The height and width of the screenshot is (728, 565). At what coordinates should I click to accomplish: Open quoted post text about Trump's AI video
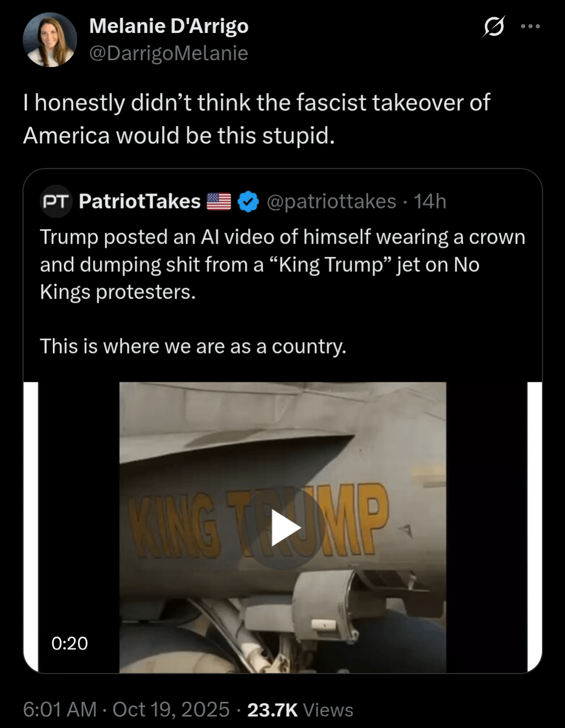pos(282,264)
